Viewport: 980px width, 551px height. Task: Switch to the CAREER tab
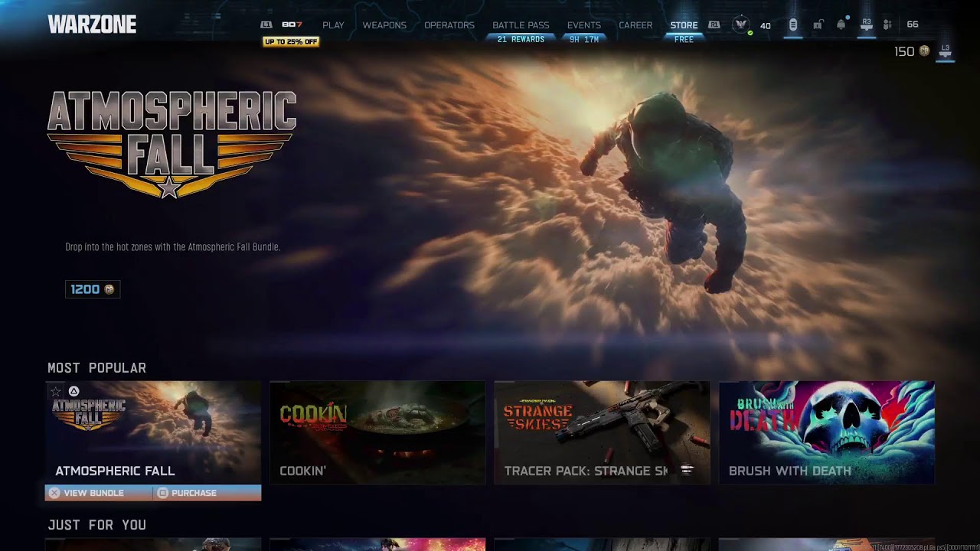(x=635, y=25)
